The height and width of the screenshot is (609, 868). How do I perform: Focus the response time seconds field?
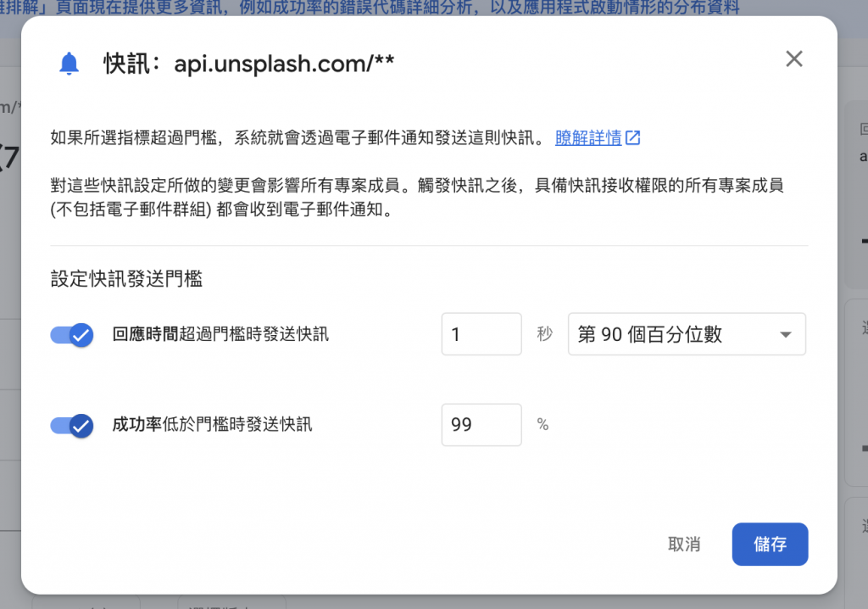coord(481,334)
